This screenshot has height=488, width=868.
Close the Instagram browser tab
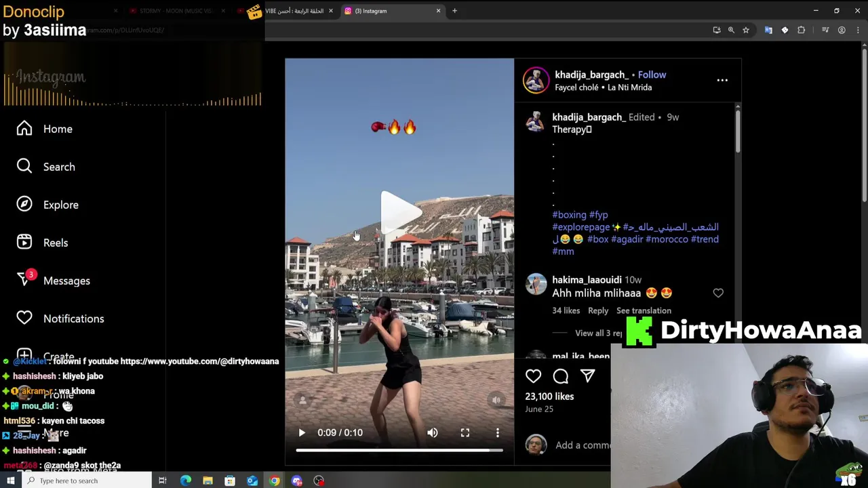click(x=438, y=11)
